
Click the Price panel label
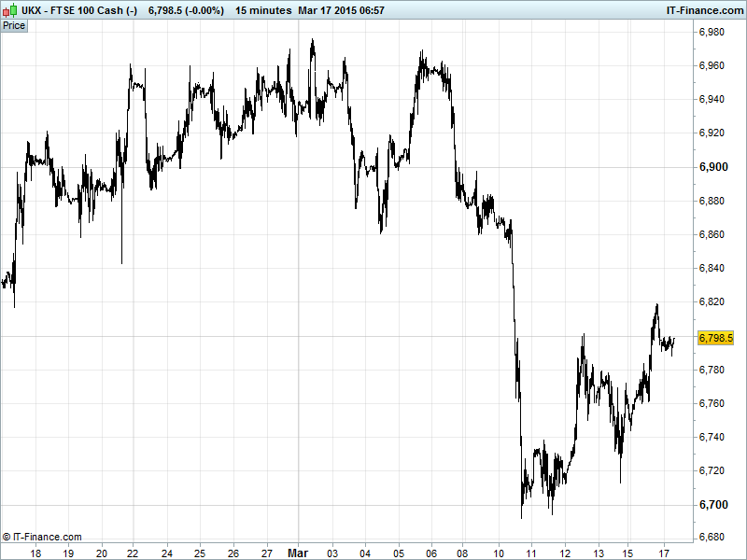point(14,25)
